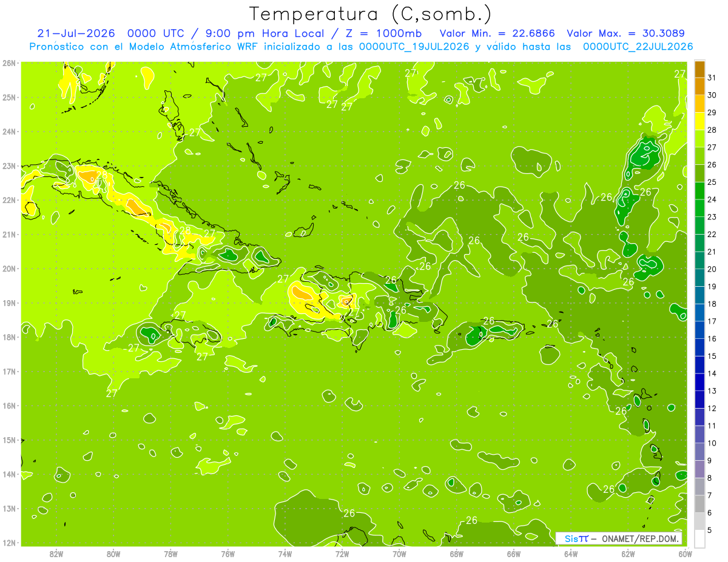
Task: Click the '76W' longitude axis label
Action: point(227,554)
